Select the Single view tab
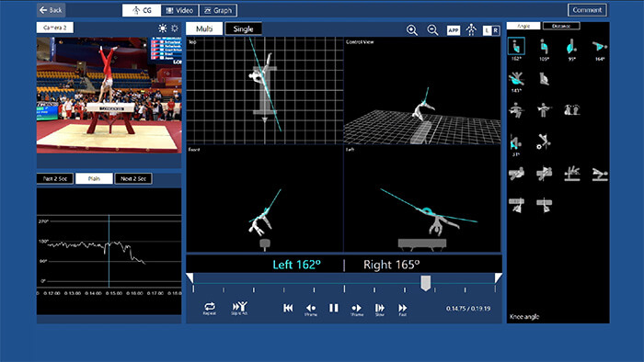 coord(243,28)
